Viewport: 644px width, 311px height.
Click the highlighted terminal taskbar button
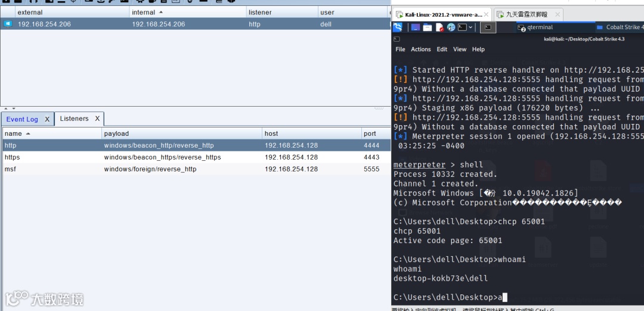coord(488,27)
